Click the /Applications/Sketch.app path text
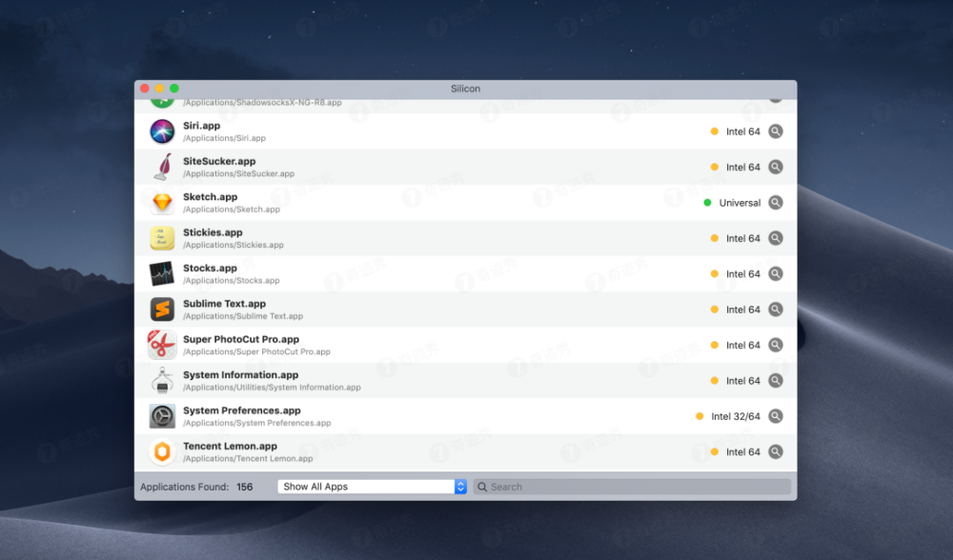Screen dimensions: 953x560 point(232,210)
